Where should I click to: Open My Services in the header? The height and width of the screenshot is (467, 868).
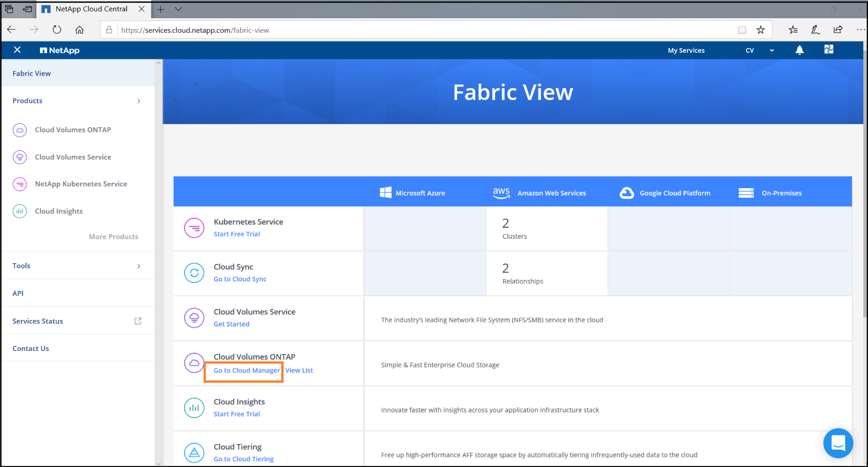pyautogui.click(x=686, y=50)
